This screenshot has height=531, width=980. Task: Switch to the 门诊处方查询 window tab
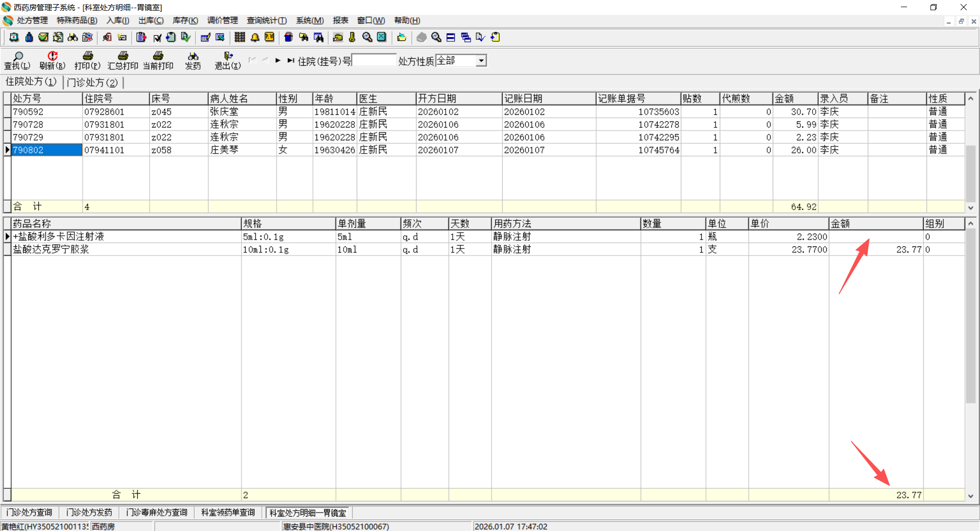pyautogui.click(x=29, y=512)
